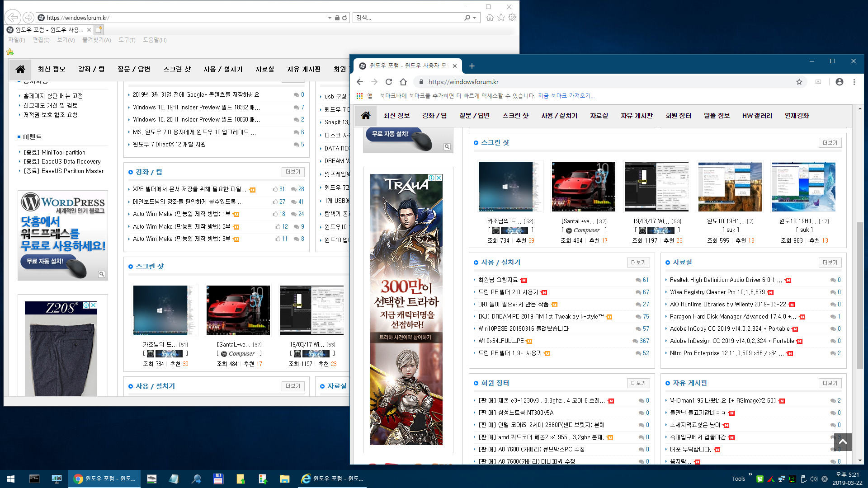Open the Windows Start button

pos(11,479)
